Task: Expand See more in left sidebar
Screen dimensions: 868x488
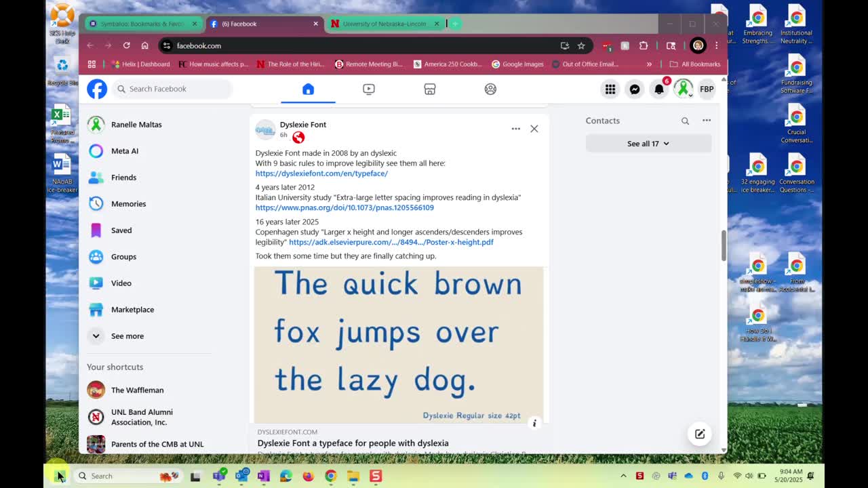Action: 149,336
